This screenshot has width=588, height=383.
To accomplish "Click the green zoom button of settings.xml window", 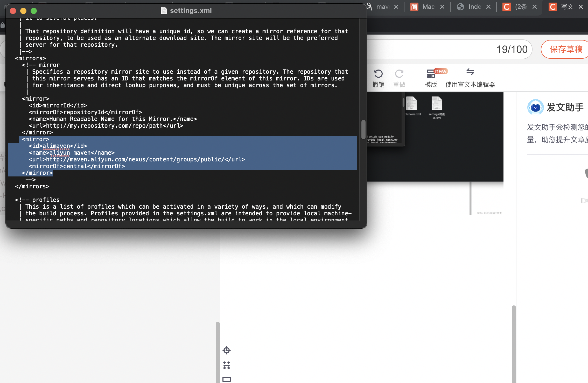I will 34,11.
